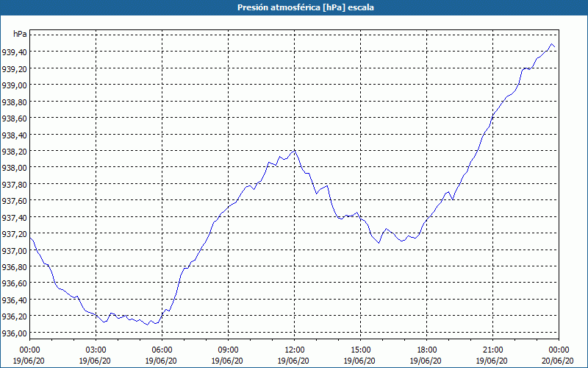Click the 936,80 y-axis value
The width and height of the screenshot is (588, 368).
coord(14,267)
